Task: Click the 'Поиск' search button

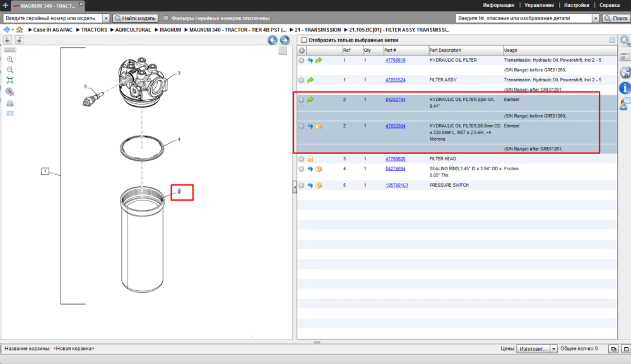Action: click(616, 18)
